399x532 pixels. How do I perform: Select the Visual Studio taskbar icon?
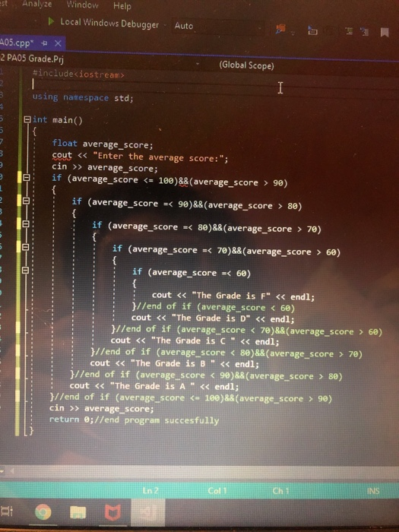pyautogui.click(x=148, y=513)
